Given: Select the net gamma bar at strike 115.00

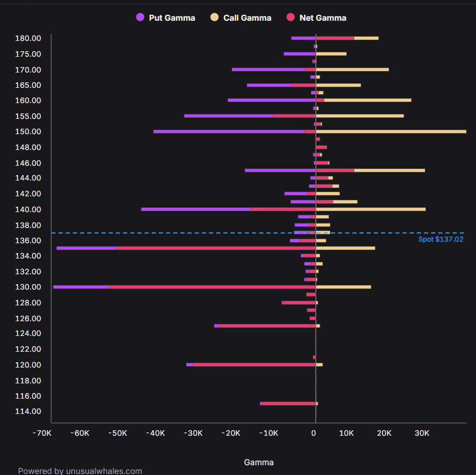Looking at the screenshot, I should tap(289, 404).
